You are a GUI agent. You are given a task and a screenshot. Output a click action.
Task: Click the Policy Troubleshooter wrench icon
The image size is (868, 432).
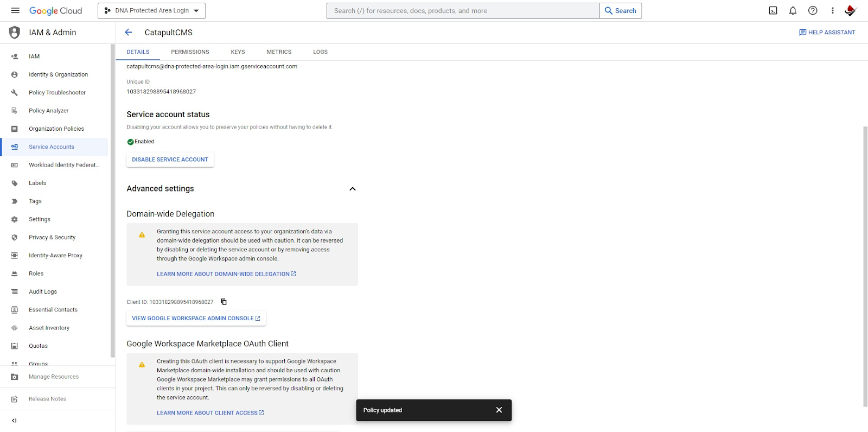point(15,93)
